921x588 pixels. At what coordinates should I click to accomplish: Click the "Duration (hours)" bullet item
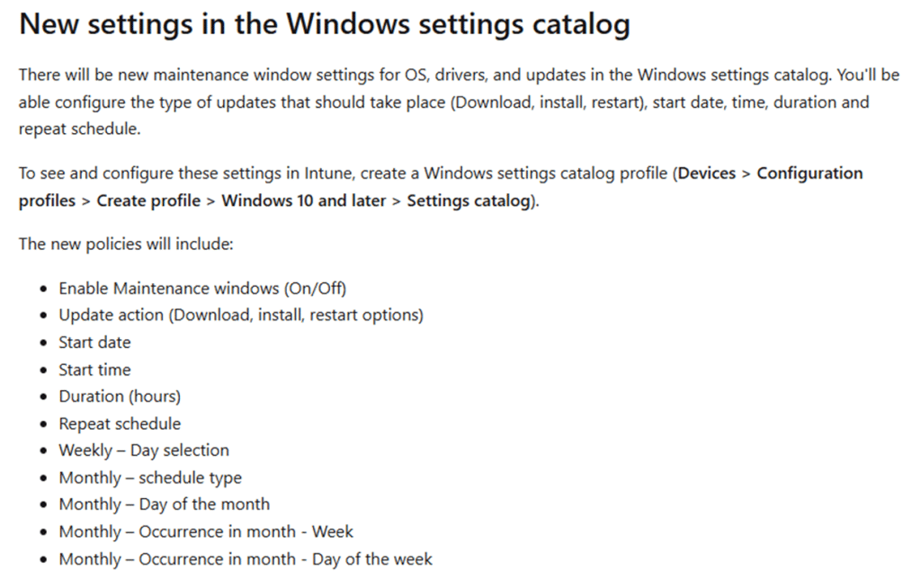click(x=120, y=396)
